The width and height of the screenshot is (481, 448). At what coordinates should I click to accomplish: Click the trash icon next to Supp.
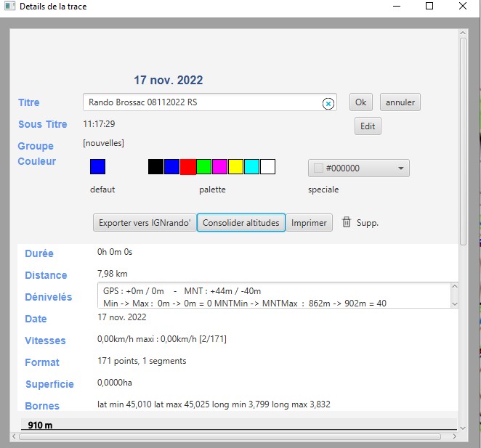[x=347, y=222]
